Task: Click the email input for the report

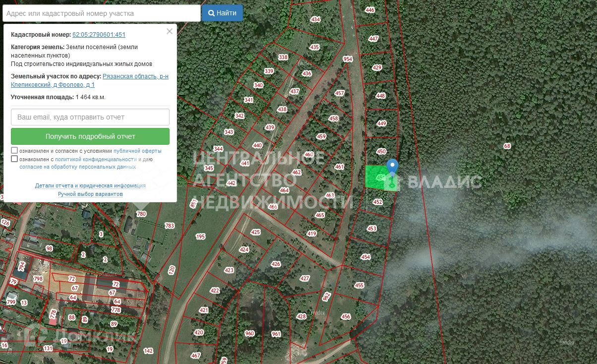Action: click(90, 117)
